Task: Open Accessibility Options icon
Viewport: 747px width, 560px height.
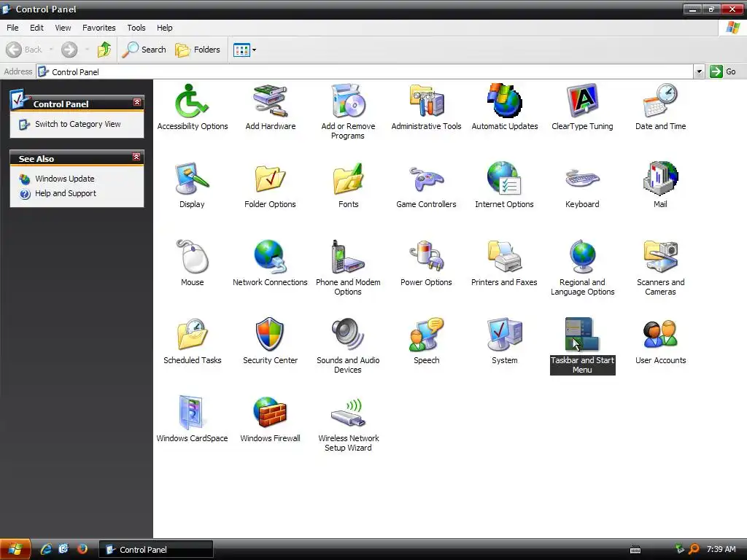Action: coord(192,101)
